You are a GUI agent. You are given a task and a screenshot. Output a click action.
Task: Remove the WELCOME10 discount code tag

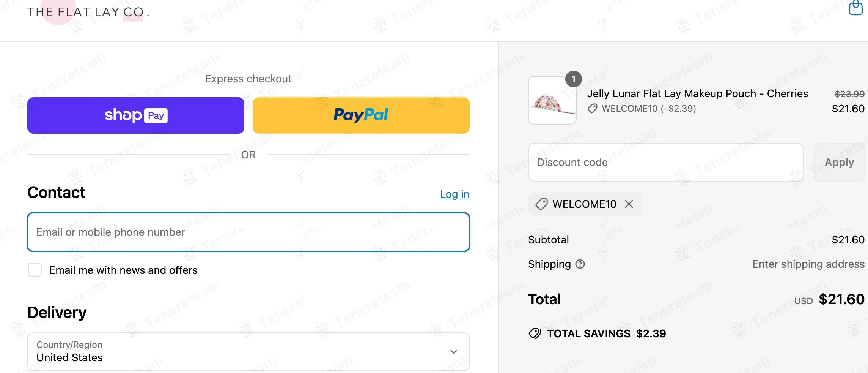coord(629,204)
